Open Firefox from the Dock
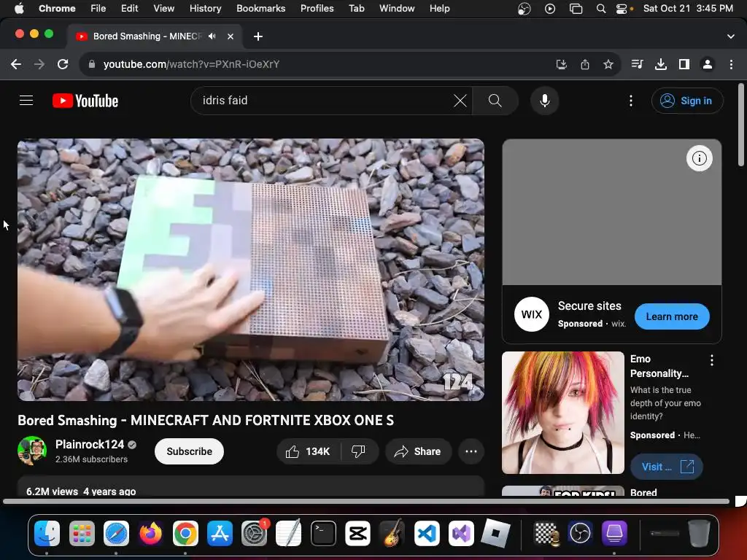 (x=150, y=533)
